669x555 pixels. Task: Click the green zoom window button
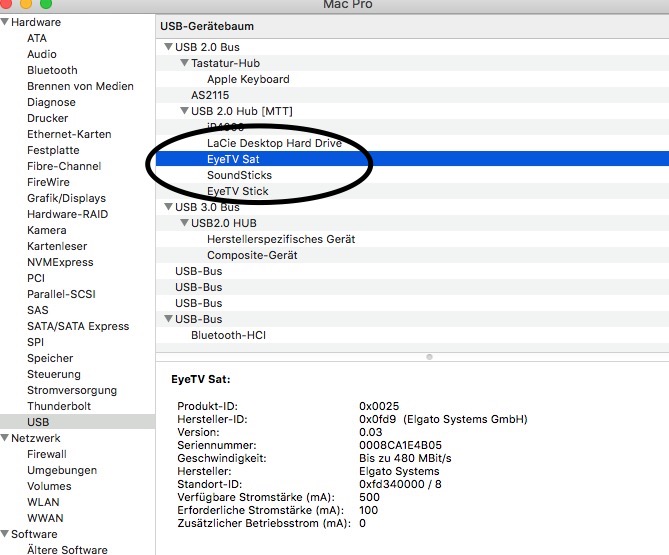pyautogui.click(x=46, y=3)
